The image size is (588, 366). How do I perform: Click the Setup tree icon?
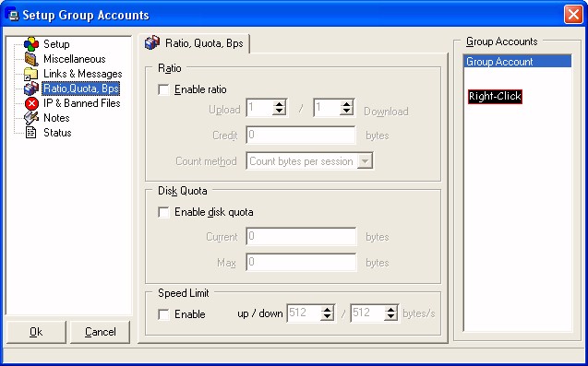click(x=31, y=44)
